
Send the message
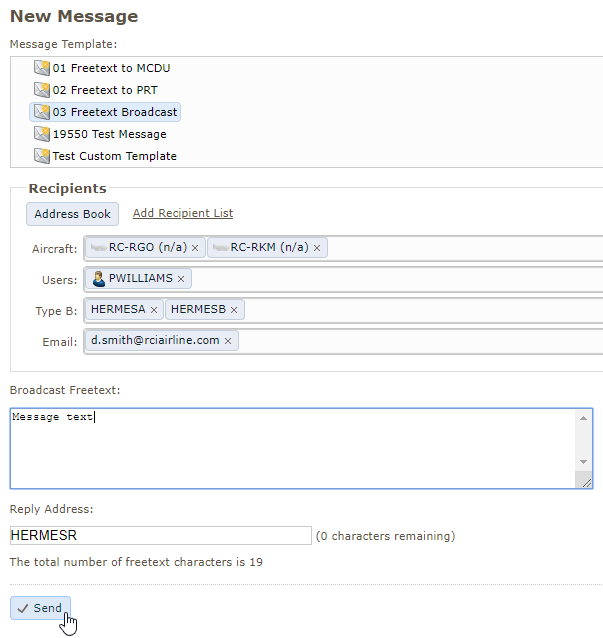point(40,608)
